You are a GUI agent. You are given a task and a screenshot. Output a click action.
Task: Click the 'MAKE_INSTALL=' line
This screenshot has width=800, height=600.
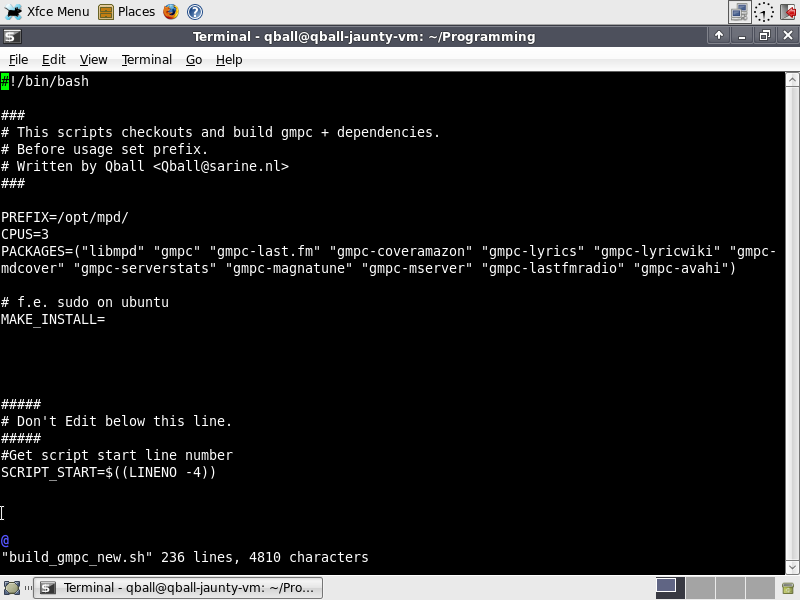click(53, 319)
